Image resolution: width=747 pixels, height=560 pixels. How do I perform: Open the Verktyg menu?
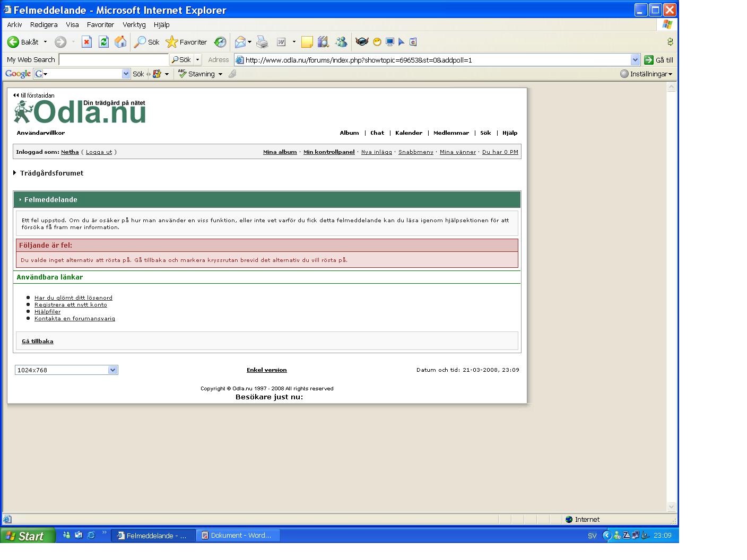(134, 25)
